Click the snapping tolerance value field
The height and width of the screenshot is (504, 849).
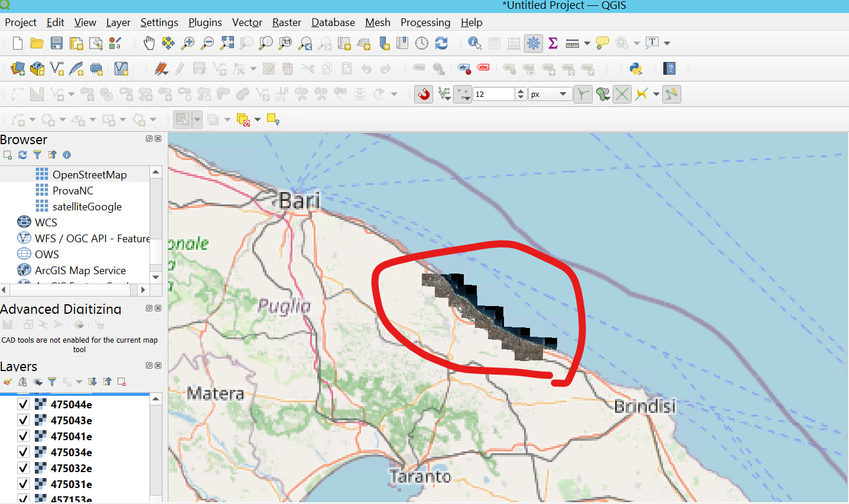[493, 94]
